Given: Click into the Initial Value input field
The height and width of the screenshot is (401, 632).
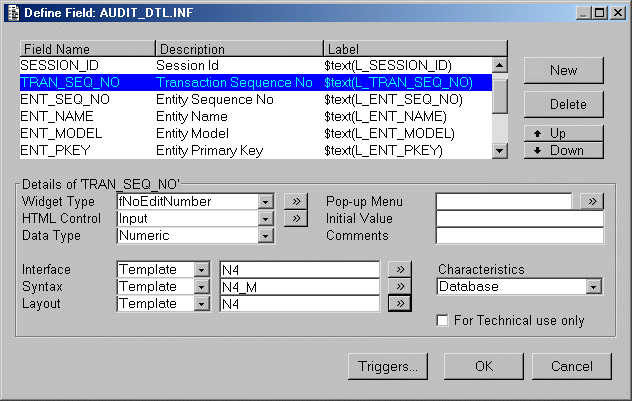Looking at the screenshot, I should coord(519,218).
